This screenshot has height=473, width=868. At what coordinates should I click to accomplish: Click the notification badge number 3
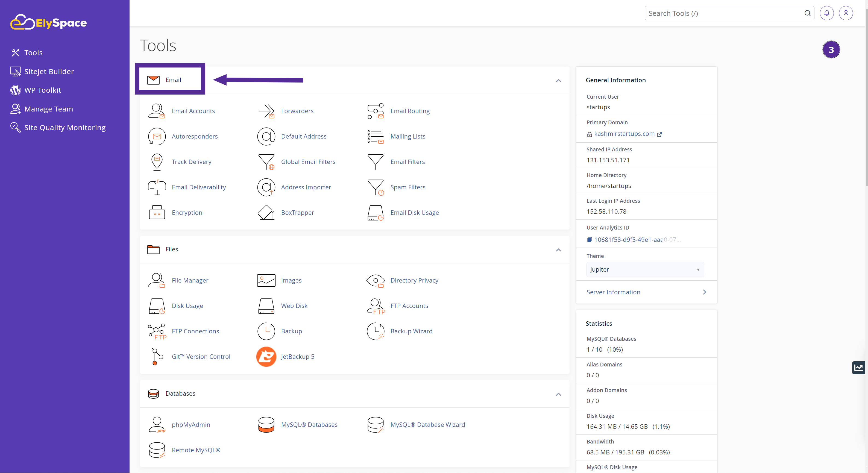tap(831, 49)
